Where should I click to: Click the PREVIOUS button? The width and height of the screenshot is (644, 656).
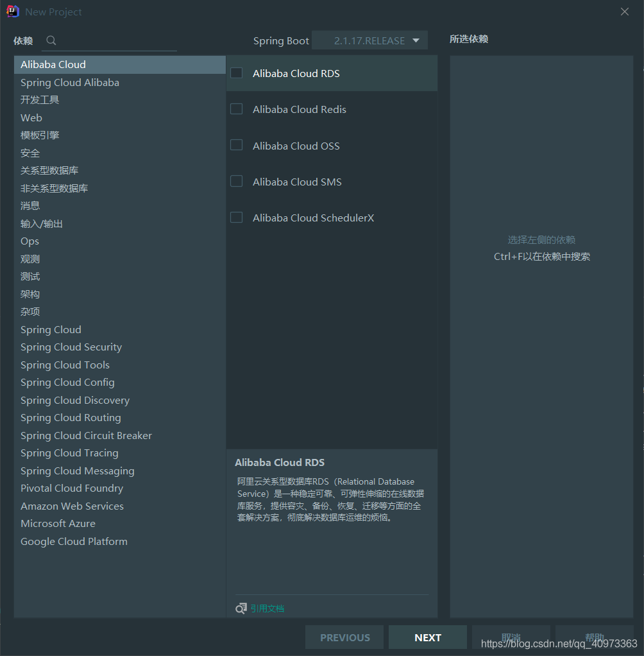tap(344, 637)
